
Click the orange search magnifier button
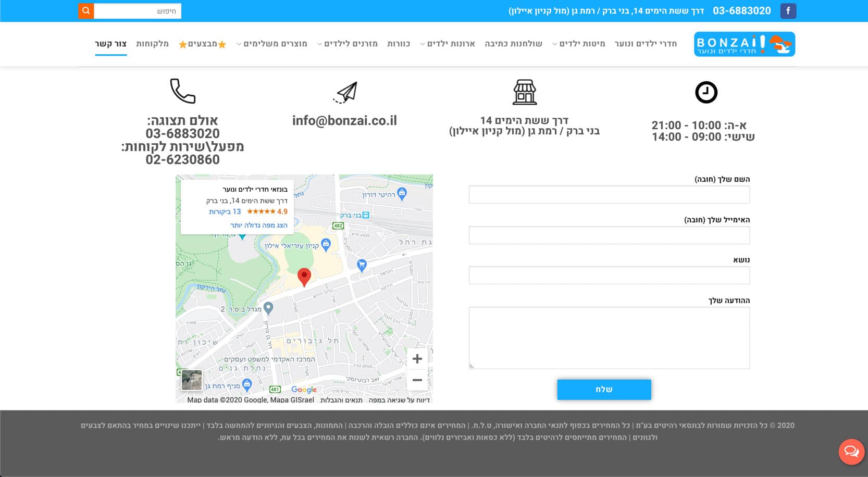click(86, 11)
